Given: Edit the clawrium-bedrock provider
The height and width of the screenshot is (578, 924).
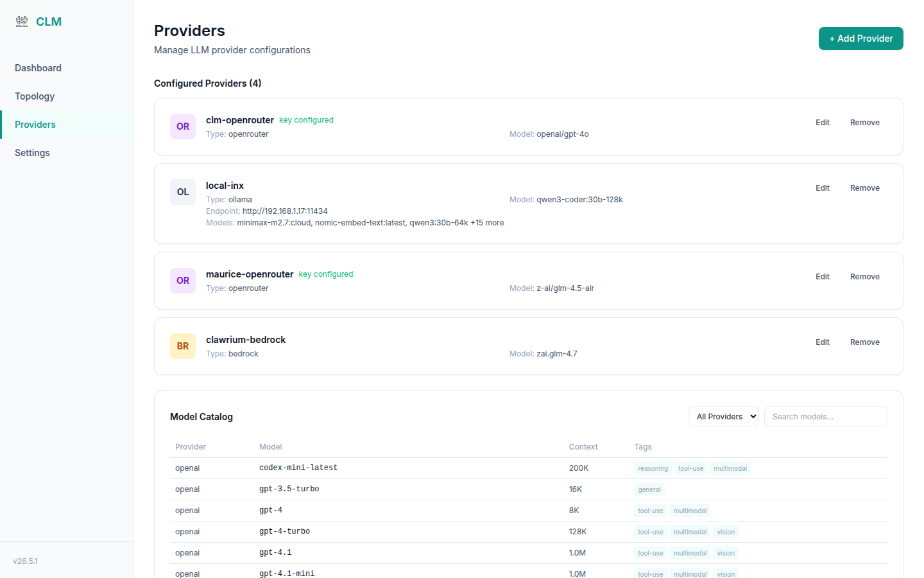Looking at the screenshot, I should [x=823, y=342].
